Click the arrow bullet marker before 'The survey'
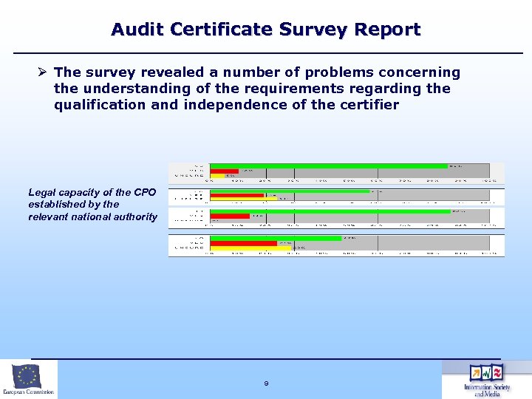Screen dimensions: 532x399 pos(42,72)
